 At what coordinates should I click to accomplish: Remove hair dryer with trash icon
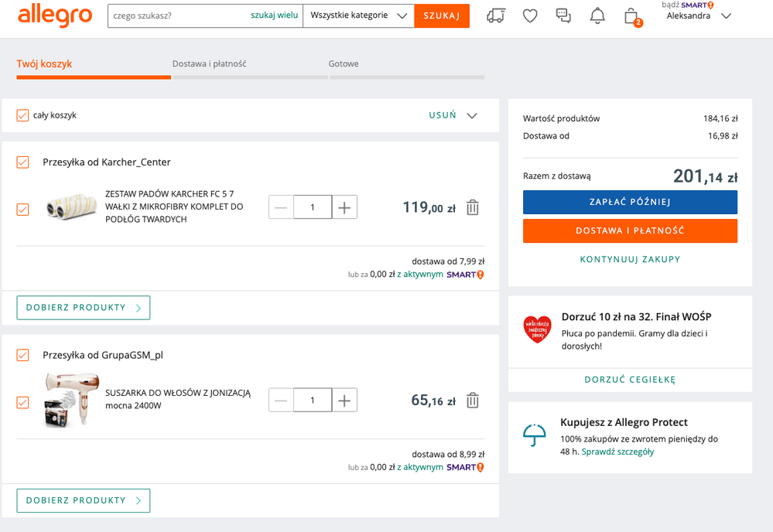[473, 401]
